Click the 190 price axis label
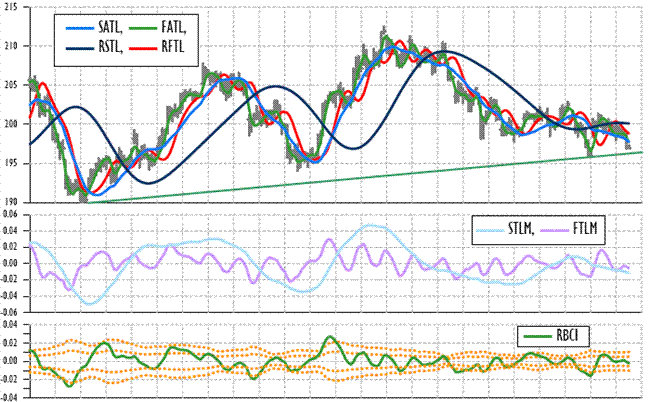 pos(11,202)
